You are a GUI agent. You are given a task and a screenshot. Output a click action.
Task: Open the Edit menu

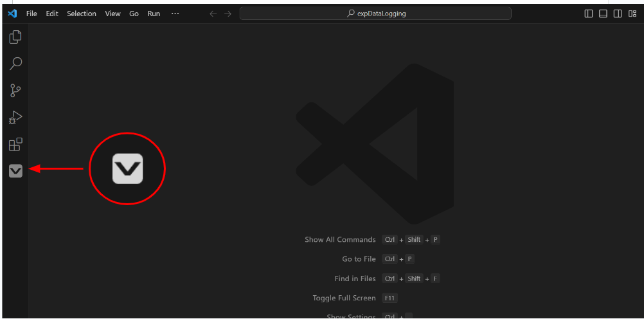(x=52, y=14)
